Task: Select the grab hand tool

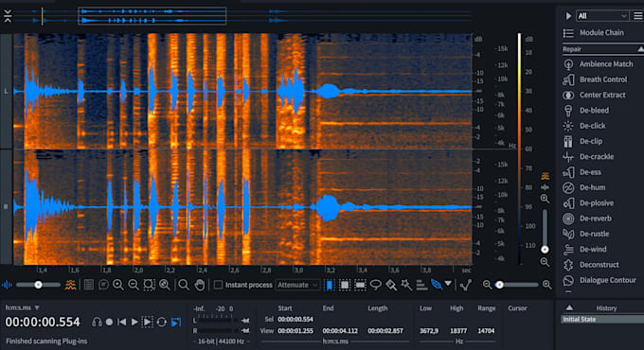Action: click(200, 285)
